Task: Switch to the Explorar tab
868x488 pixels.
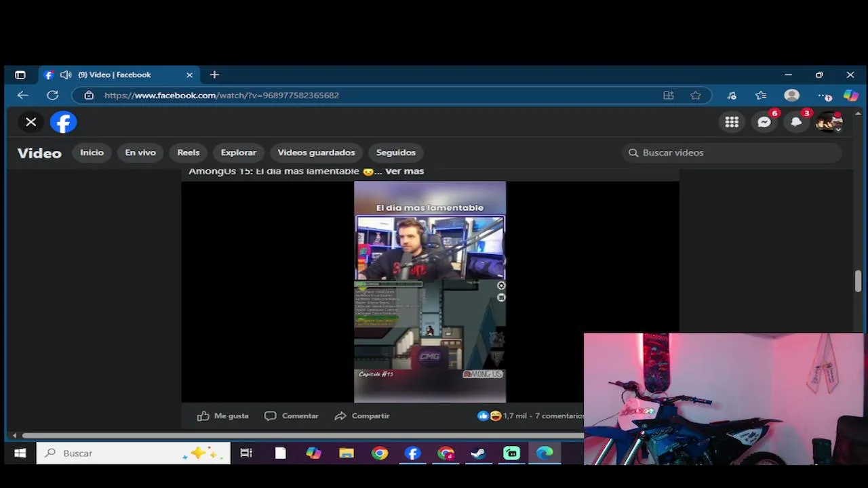Action: click(239, 152)
